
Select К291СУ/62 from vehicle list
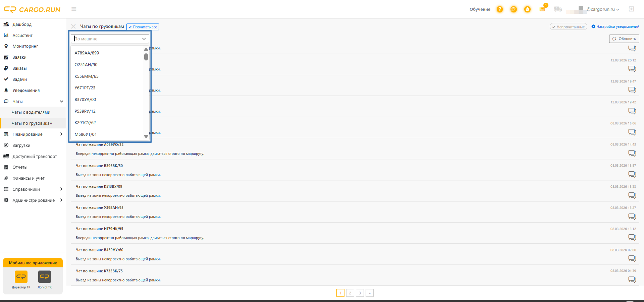coord(107,123)
